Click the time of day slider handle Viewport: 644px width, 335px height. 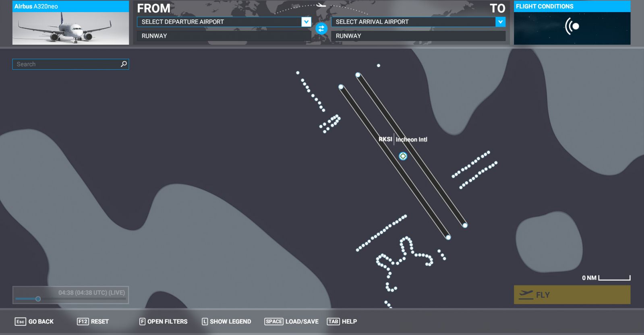38,299
